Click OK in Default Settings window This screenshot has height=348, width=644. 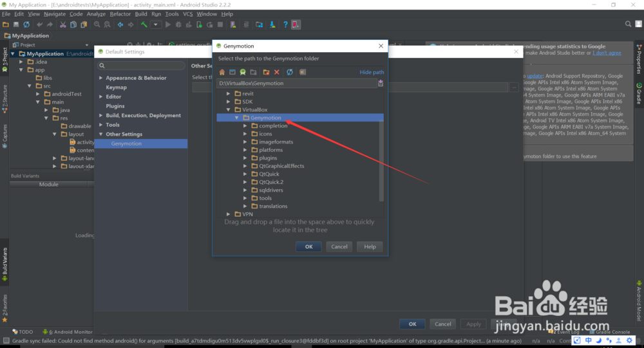[x=412, y=324]
